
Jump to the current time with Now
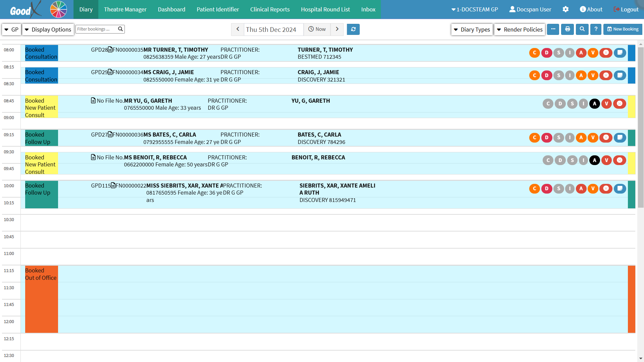tap(317, 30)
